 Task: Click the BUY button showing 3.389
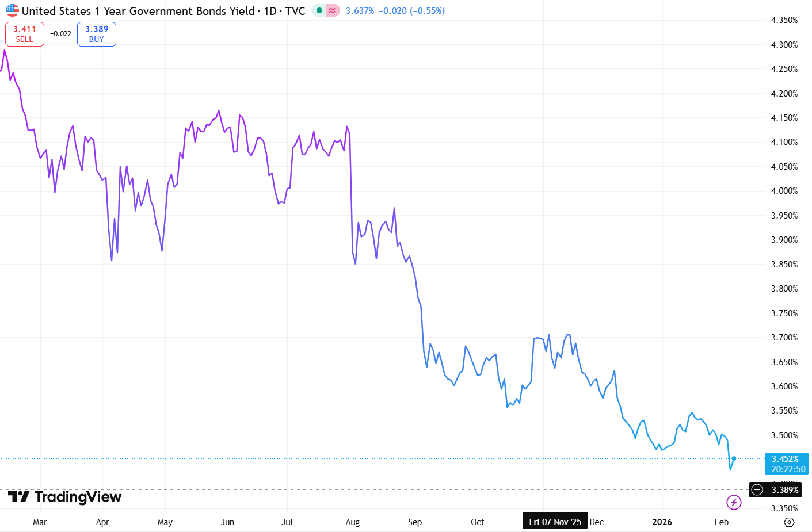tap(96, 33)
